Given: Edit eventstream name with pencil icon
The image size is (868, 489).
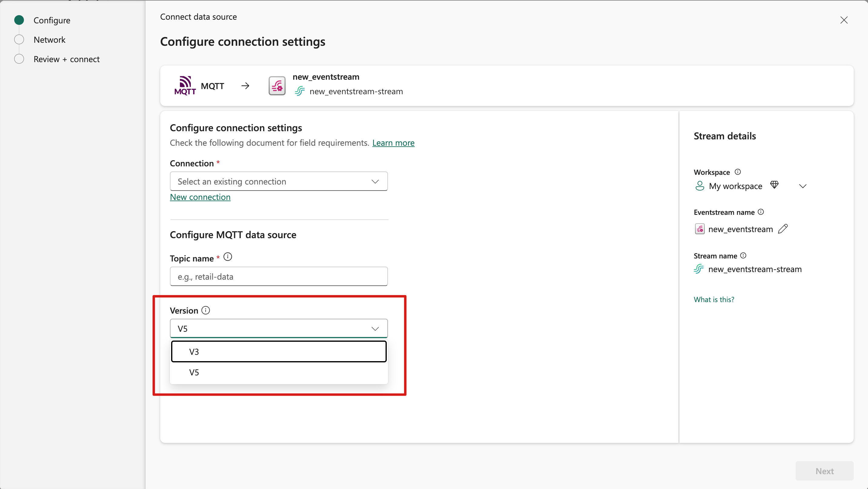Looking at the screenshot, I should [x=783, y=229].
